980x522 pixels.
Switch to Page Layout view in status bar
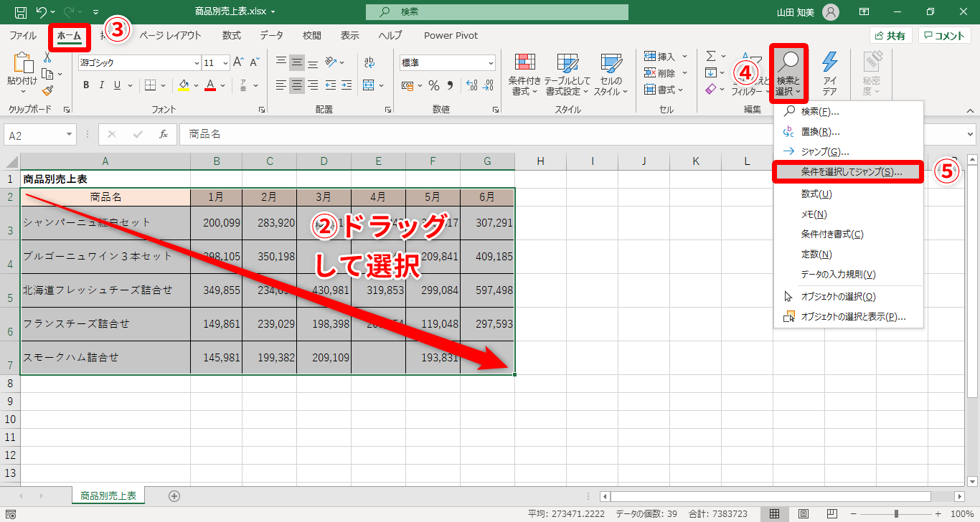pyautogui.click(x=803, y=514)
